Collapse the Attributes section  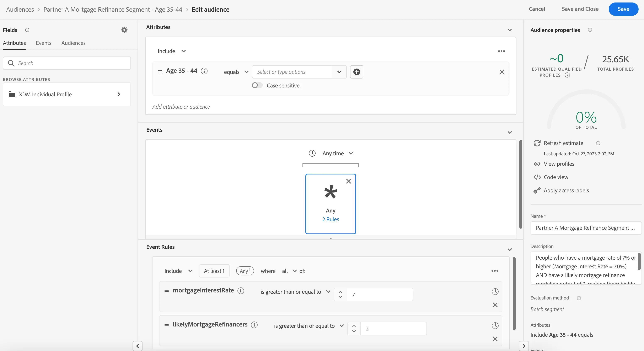pos(510,30)
